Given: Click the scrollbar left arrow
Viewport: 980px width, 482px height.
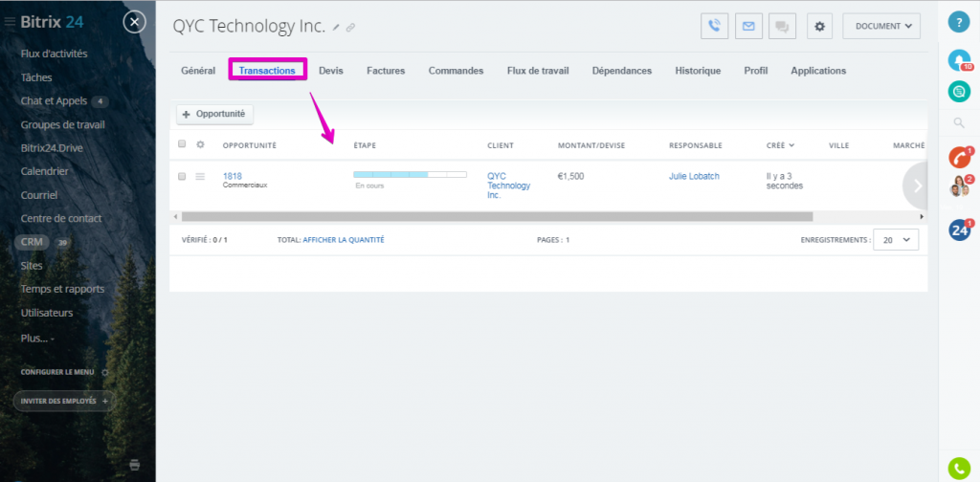Looking at the screenshot, I should coord(176,217).
